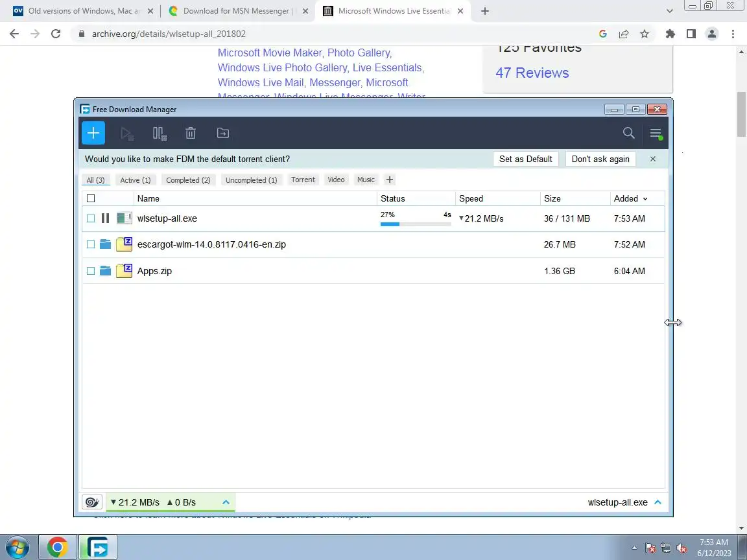The image size is (747, 560).
Task: Add a new download with the plus button
Action: (93, 133)
